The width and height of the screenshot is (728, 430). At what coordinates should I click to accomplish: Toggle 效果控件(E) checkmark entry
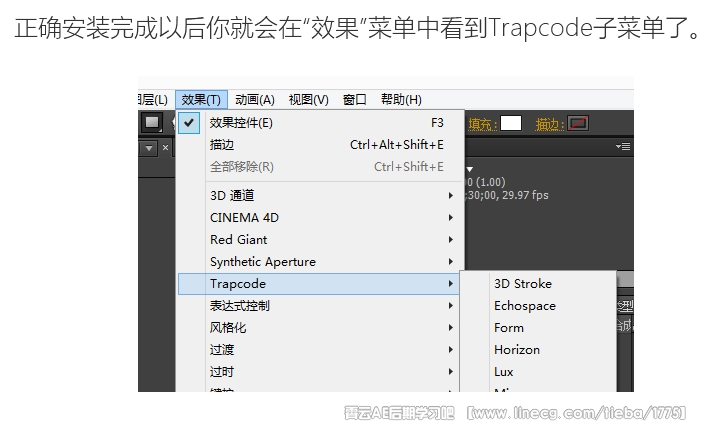click(x=321, y=123)
